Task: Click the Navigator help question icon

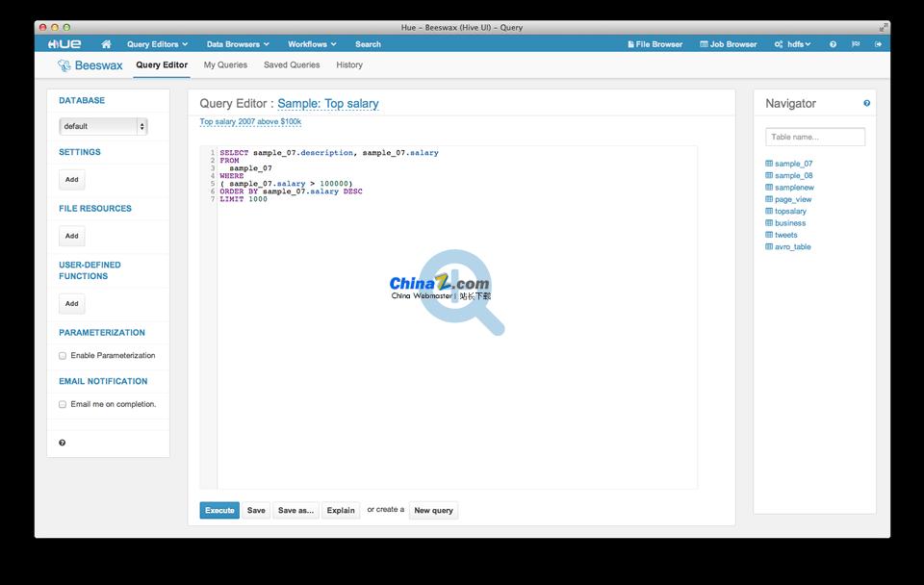Action: click(x=866, y=104)
